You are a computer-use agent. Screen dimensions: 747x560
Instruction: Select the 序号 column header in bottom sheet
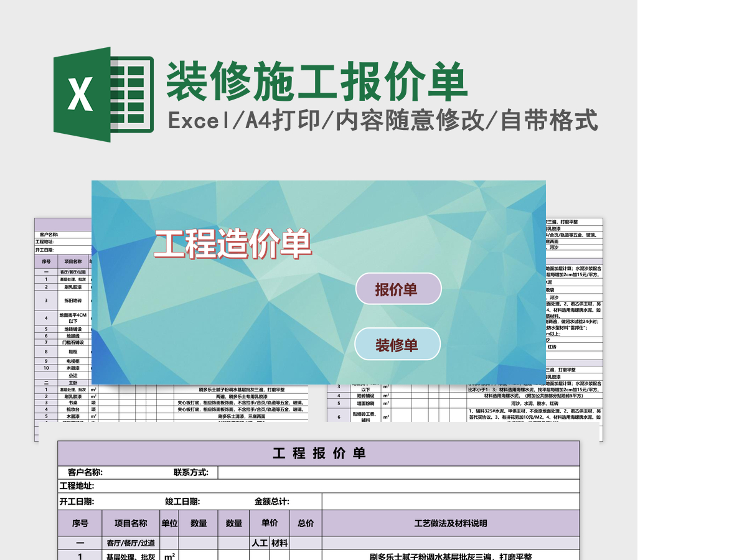80,523
